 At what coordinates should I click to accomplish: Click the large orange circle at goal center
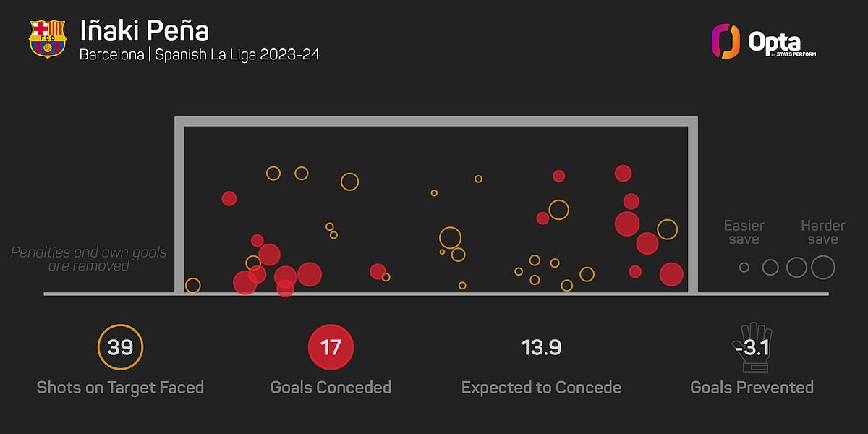coord(450,238)
